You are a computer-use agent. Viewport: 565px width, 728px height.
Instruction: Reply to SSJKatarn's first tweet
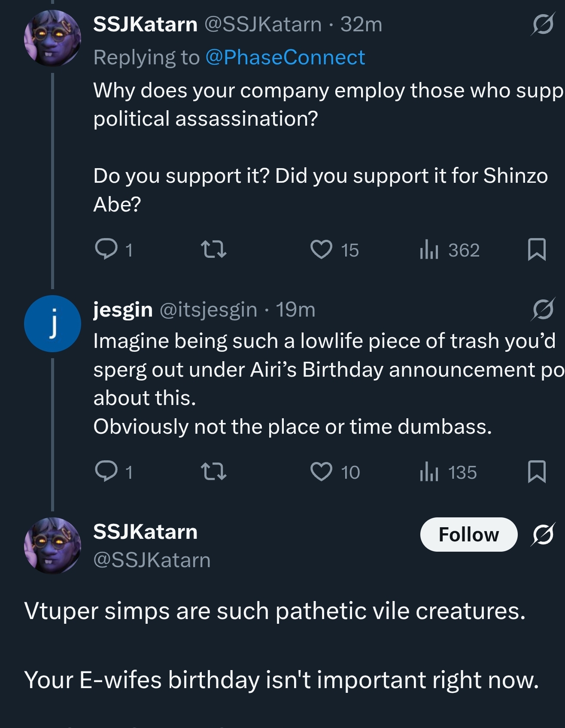click(106, 249)
